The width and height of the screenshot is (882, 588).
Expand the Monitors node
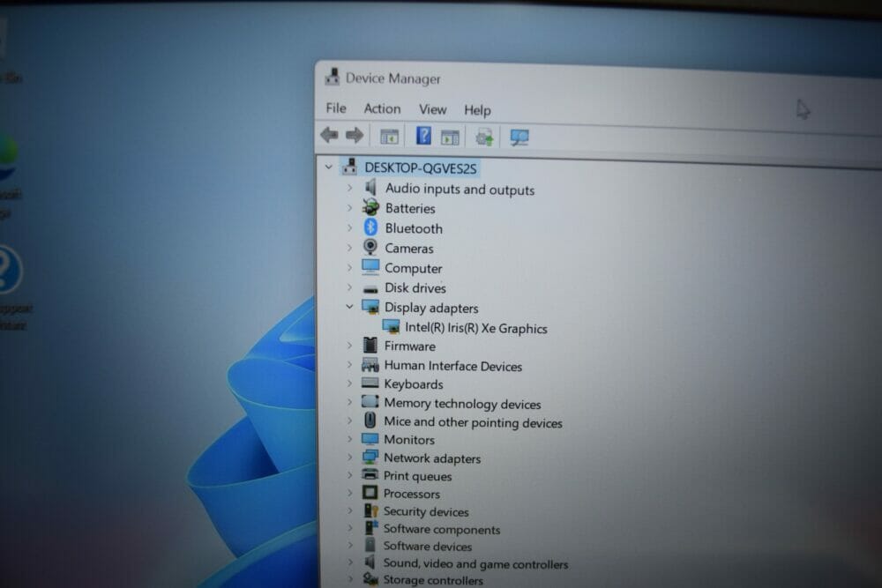point(349,438)
